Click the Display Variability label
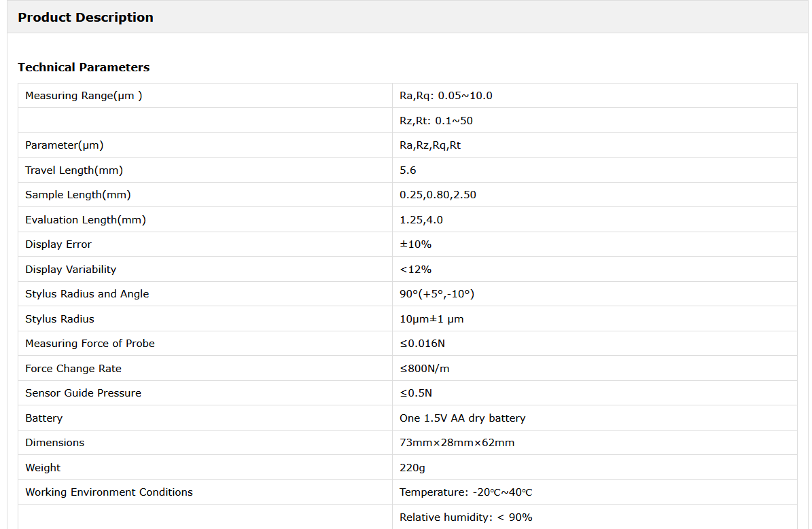This screenshot has height=529, width=812. [x=71, y=270]
